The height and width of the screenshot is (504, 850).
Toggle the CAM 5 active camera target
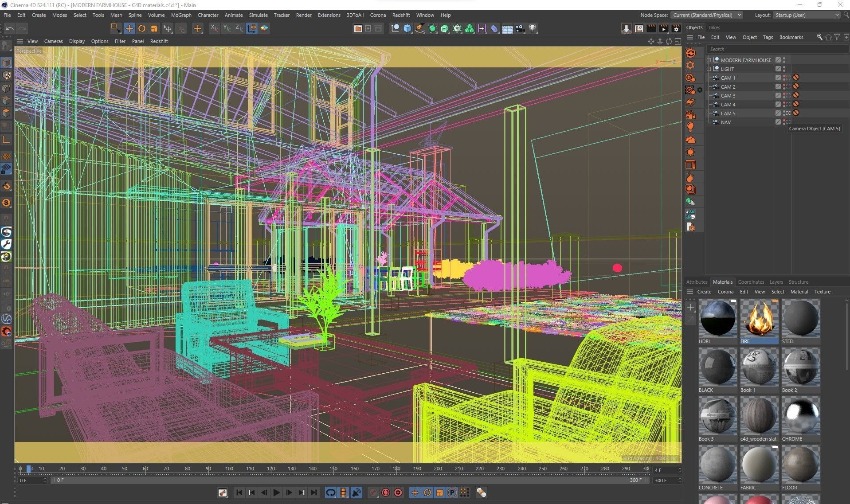(789, 113)
